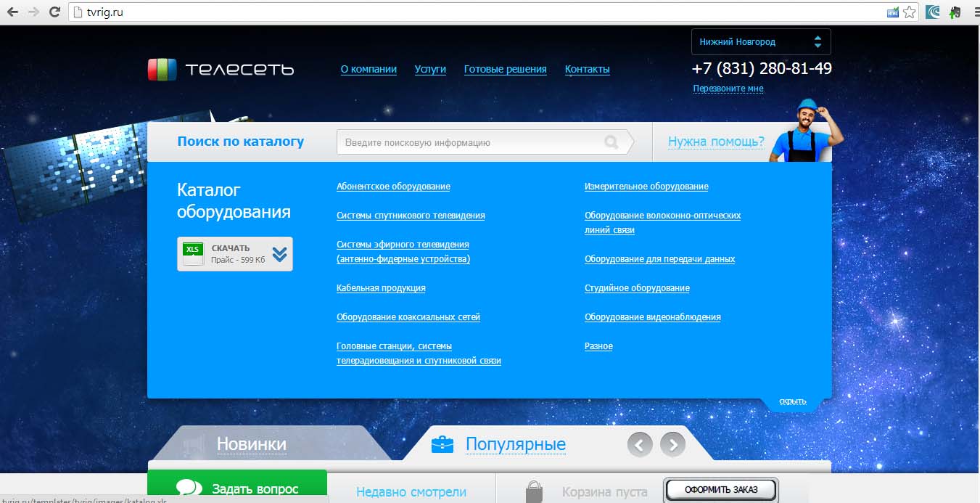Open Оборудование для передачи данных category
The width and height of the screenshot is (980, 503).
pos(660,259)
